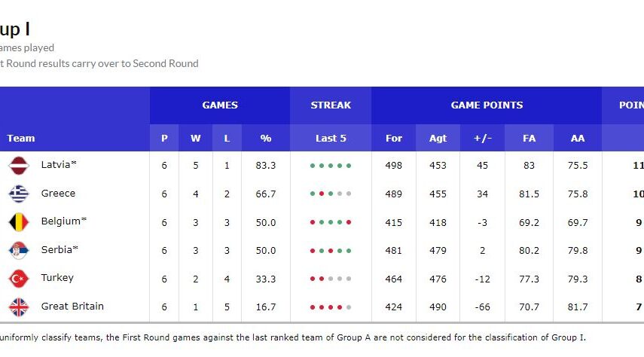Image resolution: width=644 pixels, height=357 pixels.
Task: Click the Great Britain flag icon
Action: pyautogui.click(x=19, y=307)
